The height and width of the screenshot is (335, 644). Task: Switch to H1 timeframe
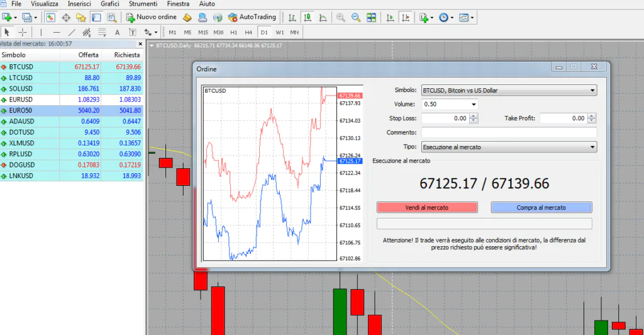pyautogui.click(x=234, y=32)
